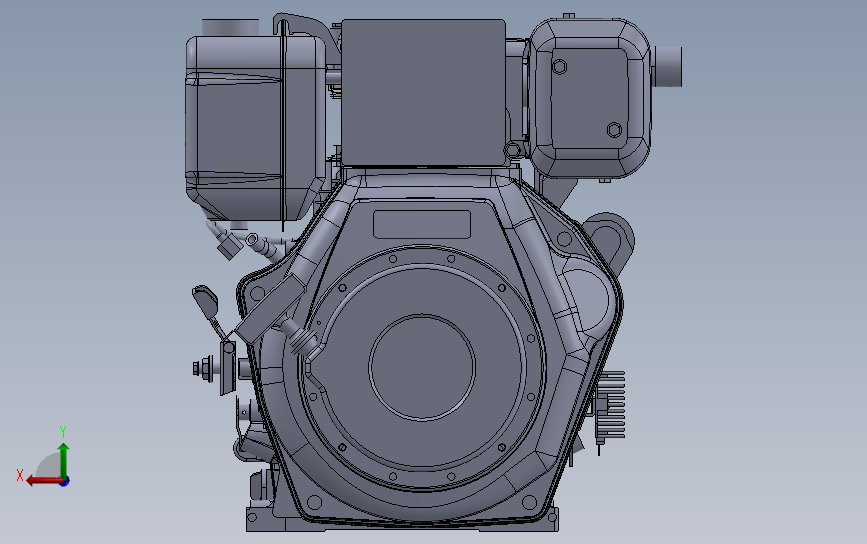Select the speed control lever handle
This screenshot has width=867, height=544.
pos(206,301)
